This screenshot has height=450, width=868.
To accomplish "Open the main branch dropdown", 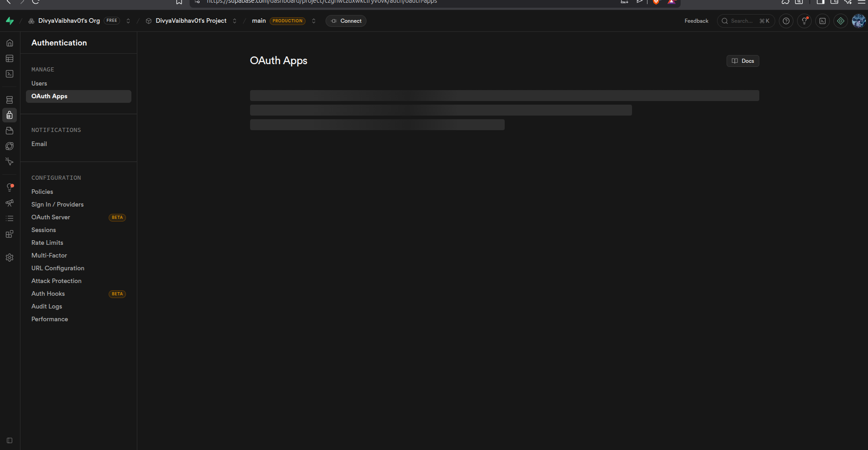I will point(313,21).
